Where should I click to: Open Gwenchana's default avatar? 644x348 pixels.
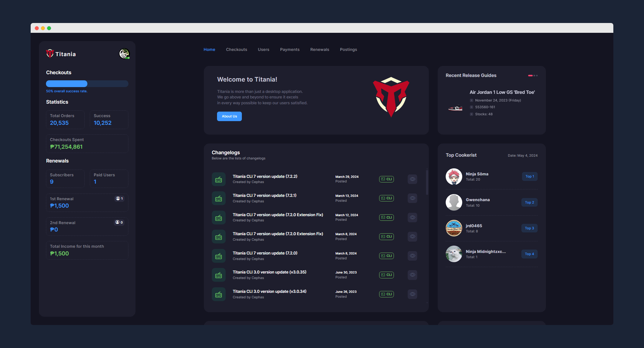click(x=454, y=202)
